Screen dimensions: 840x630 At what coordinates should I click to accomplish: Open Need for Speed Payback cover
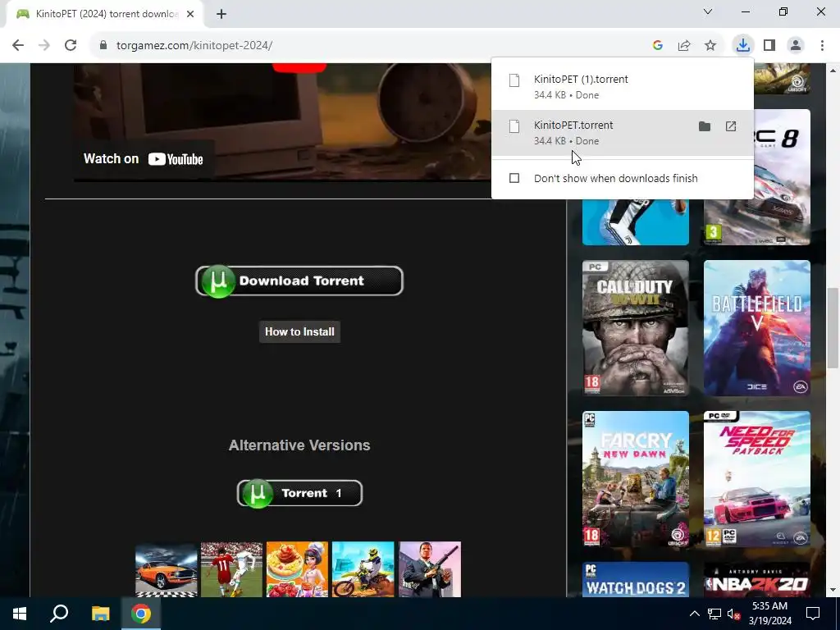coord(756,479)
